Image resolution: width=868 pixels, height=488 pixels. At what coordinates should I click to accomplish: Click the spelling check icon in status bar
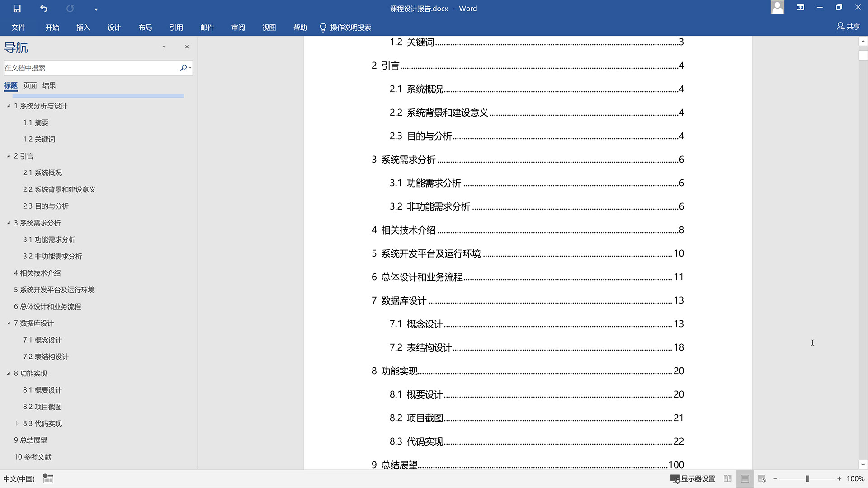click(x=48, y=478)
